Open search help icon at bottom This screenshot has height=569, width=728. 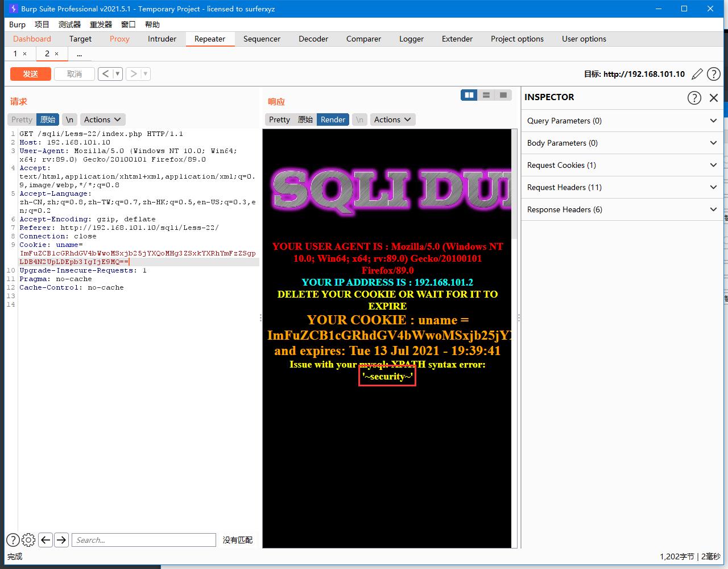[13, 540]
